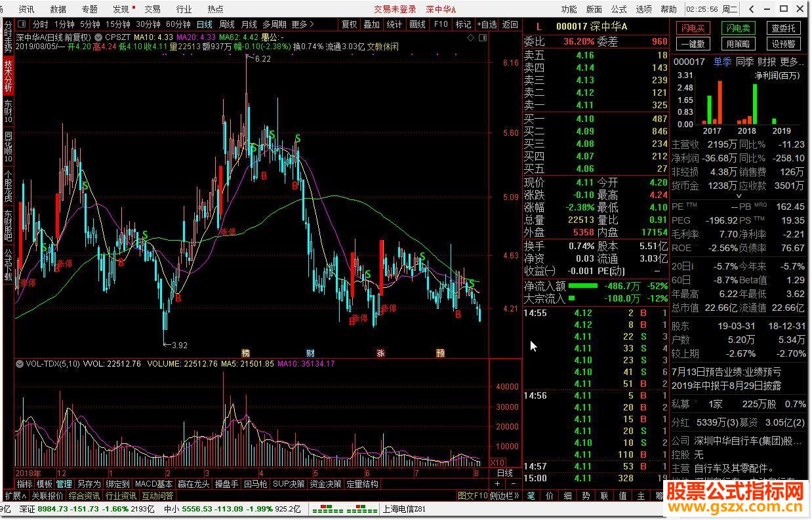Expand the chevron below 货币金 row

click(x=740, y=195)
